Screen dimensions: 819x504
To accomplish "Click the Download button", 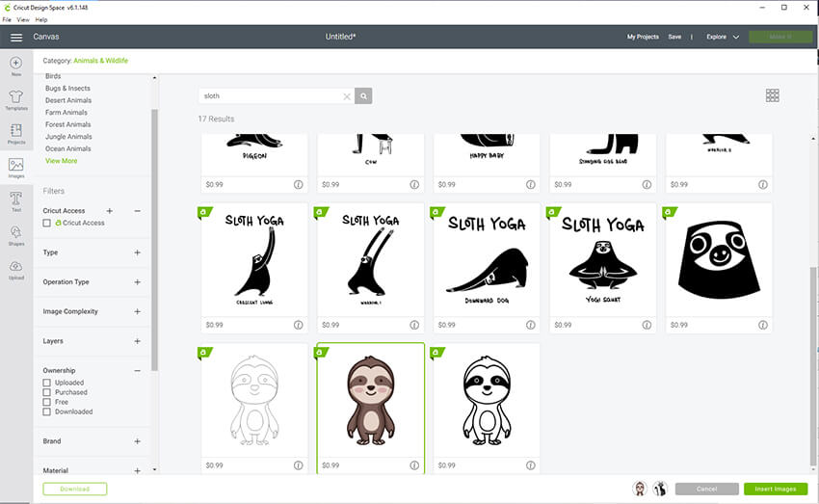I will (x=75, y=489).
